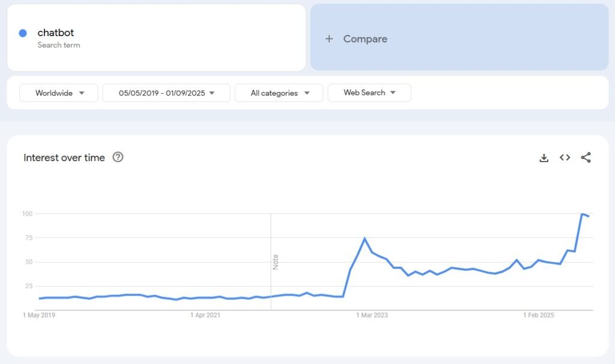Click the early 2023 spike on the line
615x364 pixels.
pos(365,238)
